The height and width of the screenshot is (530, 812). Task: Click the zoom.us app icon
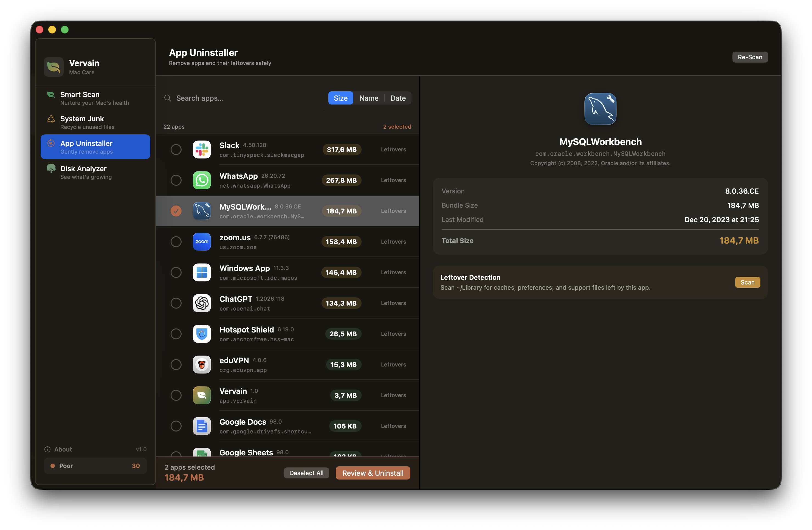point(202,242)
